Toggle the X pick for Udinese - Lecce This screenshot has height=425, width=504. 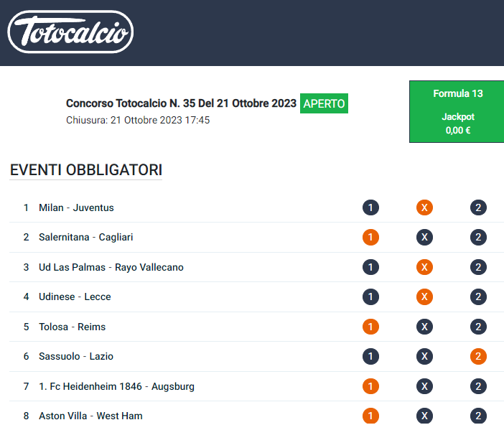424,296
